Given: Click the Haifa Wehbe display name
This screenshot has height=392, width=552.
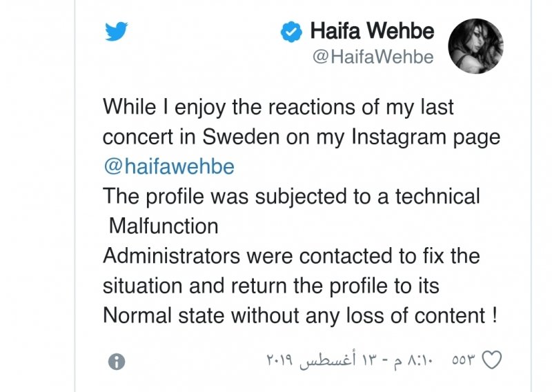Looking at the screenshot, I should [x=372, y=31].
